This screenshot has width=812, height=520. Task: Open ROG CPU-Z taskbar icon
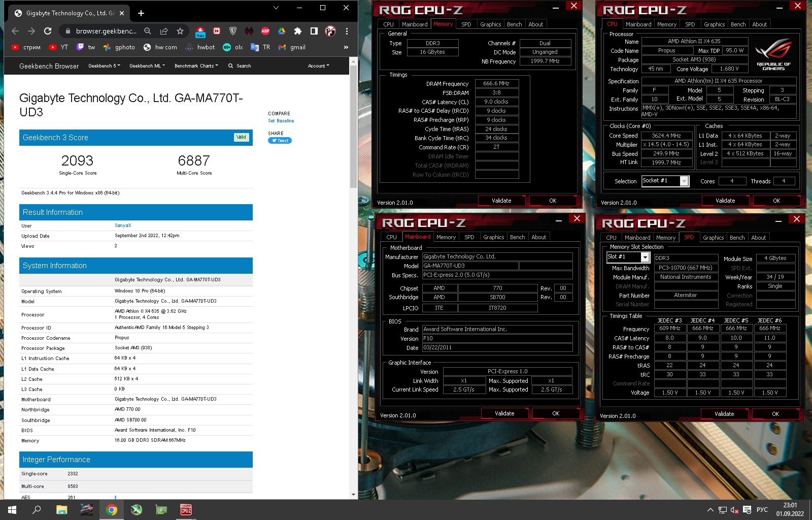coord(186,510)
